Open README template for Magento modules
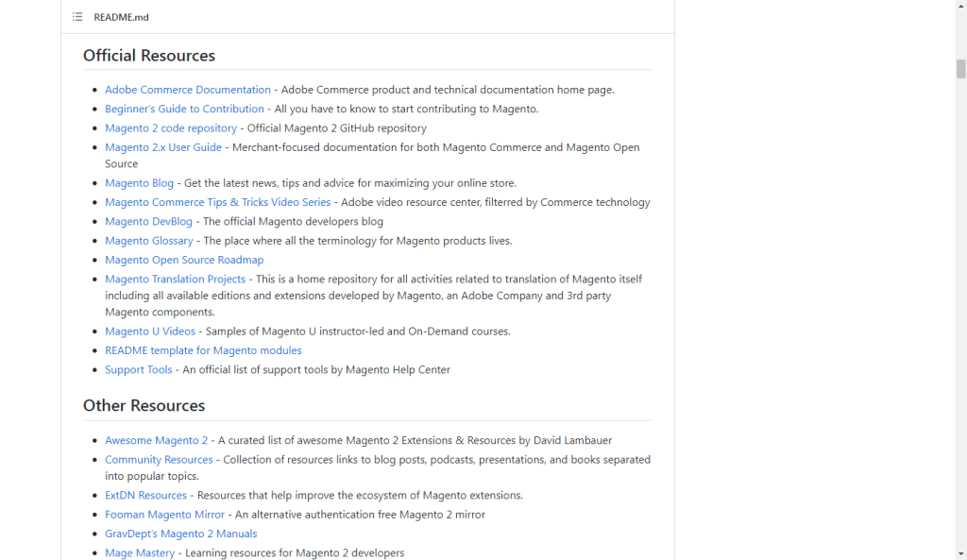This screenshot has width=967, height=560. (x=204, y=350)
